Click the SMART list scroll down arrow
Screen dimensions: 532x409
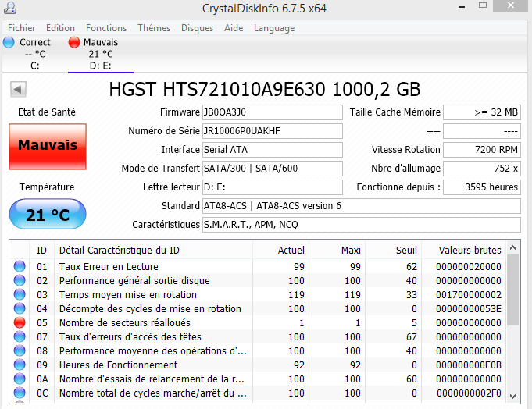click(513, 396)
